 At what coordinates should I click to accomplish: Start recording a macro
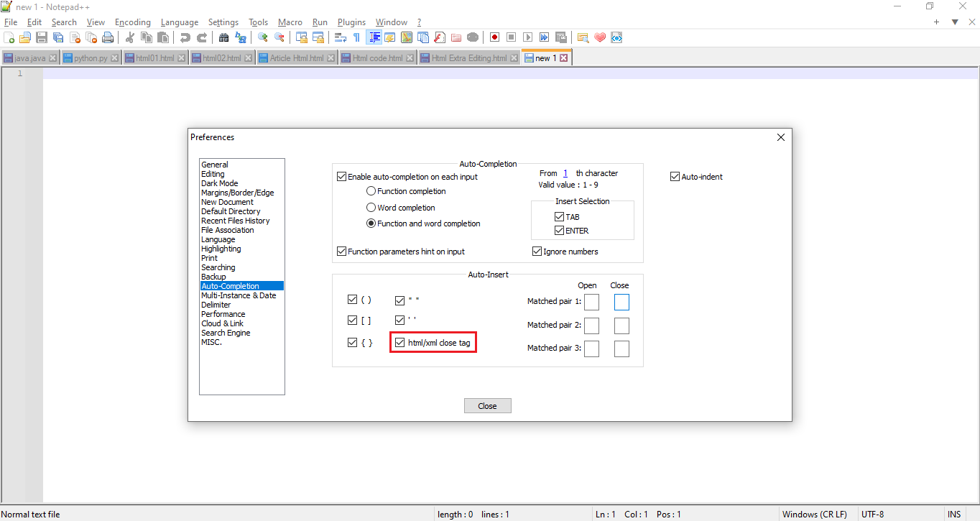point(495,37)
